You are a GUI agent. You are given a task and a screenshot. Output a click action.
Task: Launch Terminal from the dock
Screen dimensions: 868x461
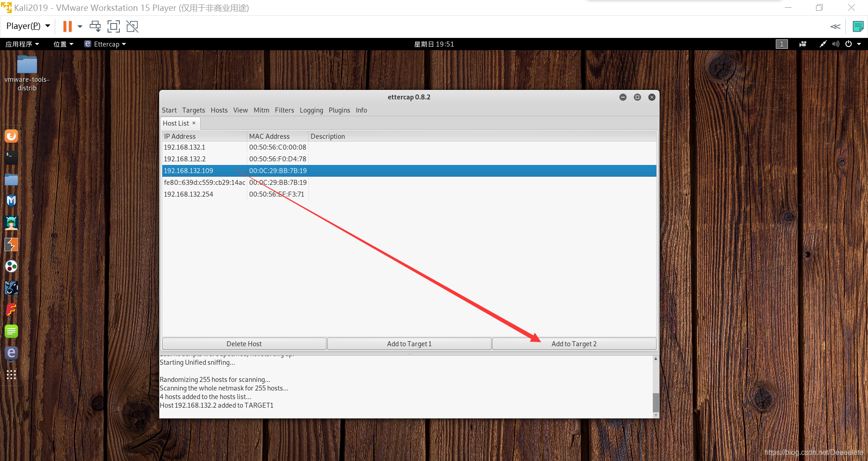[11, 157]
